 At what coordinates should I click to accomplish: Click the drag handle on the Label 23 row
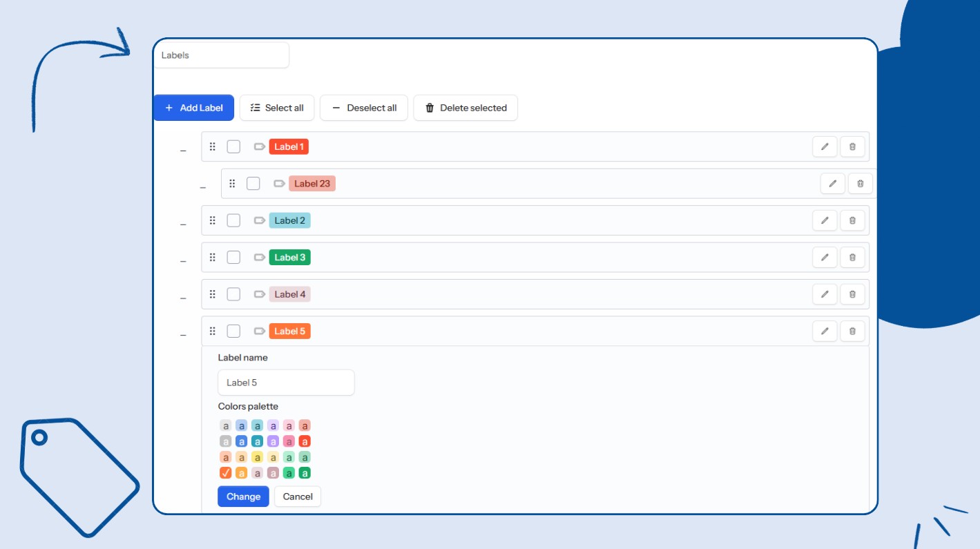point(233,183)
